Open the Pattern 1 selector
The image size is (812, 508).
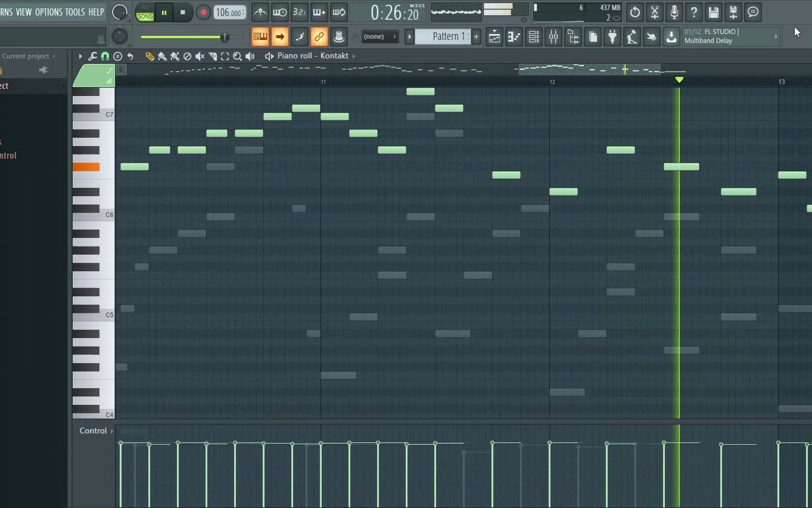point(442,37)
